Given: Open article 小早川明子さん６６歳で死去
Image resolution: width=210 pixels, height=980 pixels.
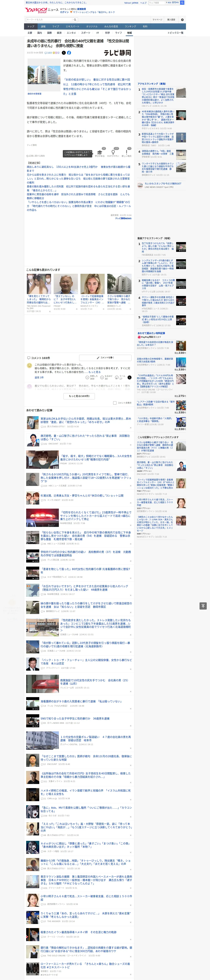Looking at the screenshot, I should pyautogui.click(x=86, y=898).
